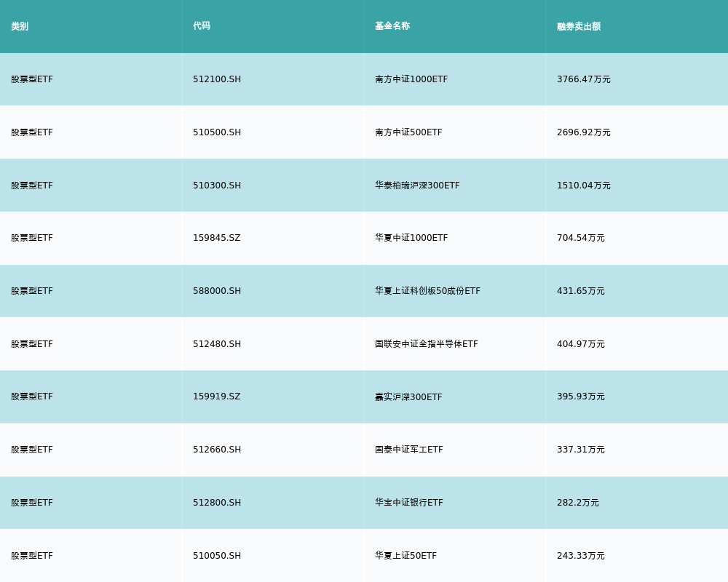Click fund name 华夏上证50ETF
This screenshot has width=728, height=582.
(405, 556)
